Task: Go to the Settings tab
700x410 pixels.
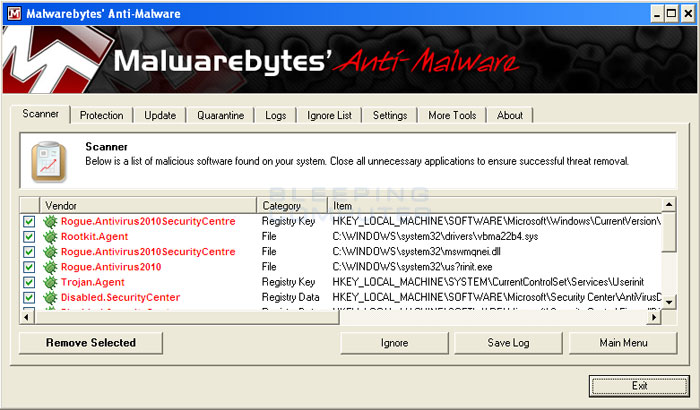Action: (x=390, y=115)
